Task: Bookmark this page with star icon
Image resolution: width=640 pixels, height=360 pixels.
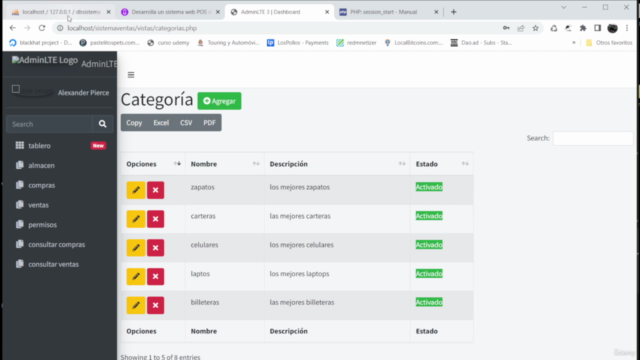Action: (x=536, y=28)
